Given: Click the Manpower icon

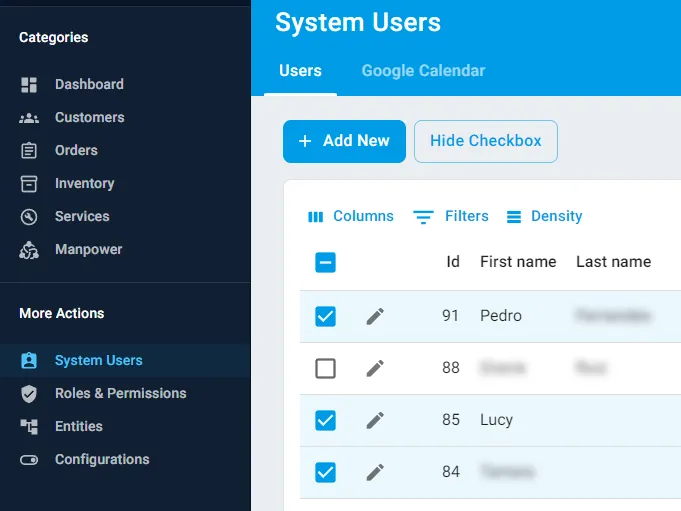Looking at the screenshot, I should click(x=29, y=250).
